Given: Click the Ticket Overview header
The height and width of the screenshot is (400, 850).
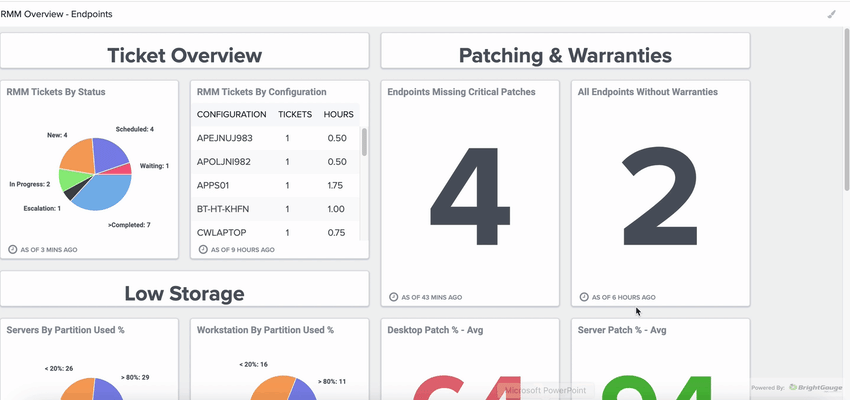Looking at the screenshot, I should (184, 55).
